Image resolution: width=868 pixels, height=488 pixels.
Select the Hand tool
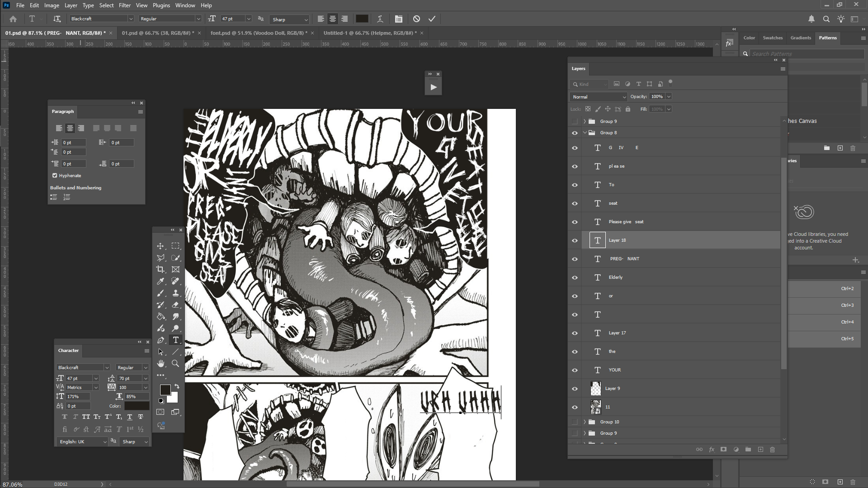pyautogui.click(x=160, y=364)
